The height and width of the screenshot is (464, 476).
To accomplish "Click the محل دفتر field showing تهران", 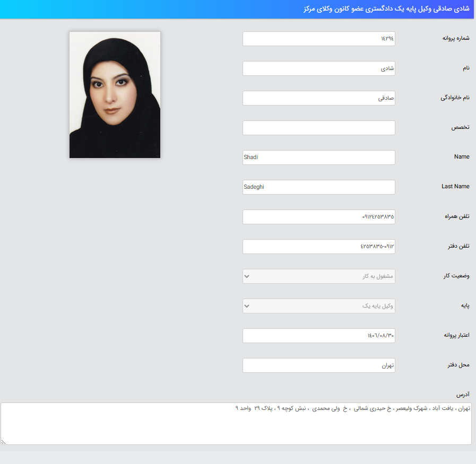I will [x=318, y=365].
